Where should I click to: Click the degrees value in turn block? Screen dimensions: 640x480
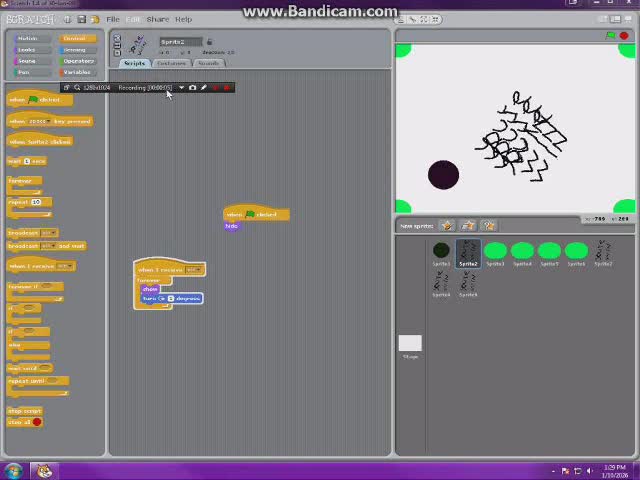click(x=171, y=298)
